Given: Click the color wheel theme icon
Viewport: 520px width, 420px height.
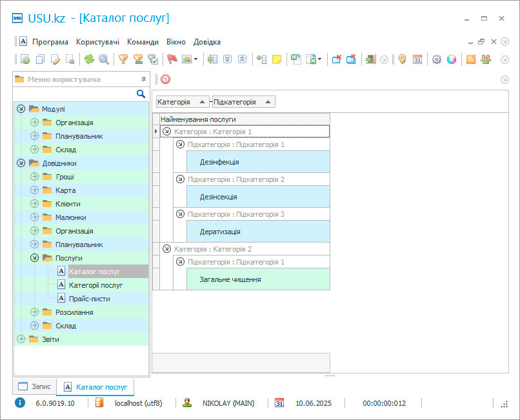Looking at the screenshot, I should point(452,59).
